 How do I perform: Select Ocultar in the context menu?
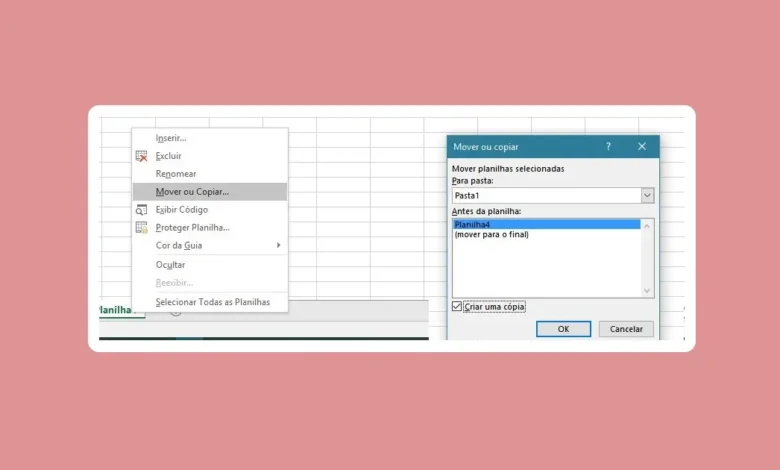tap(210, 265)
